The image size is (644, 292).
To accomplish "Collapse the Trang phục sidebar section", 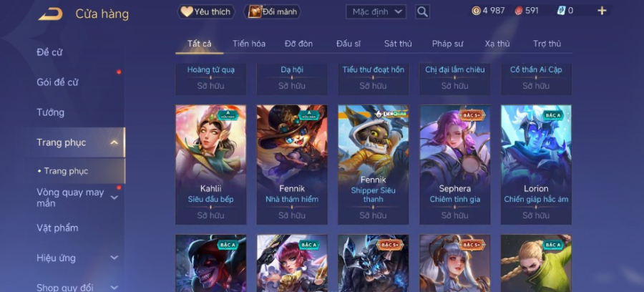I will click(x=114, y=142).
